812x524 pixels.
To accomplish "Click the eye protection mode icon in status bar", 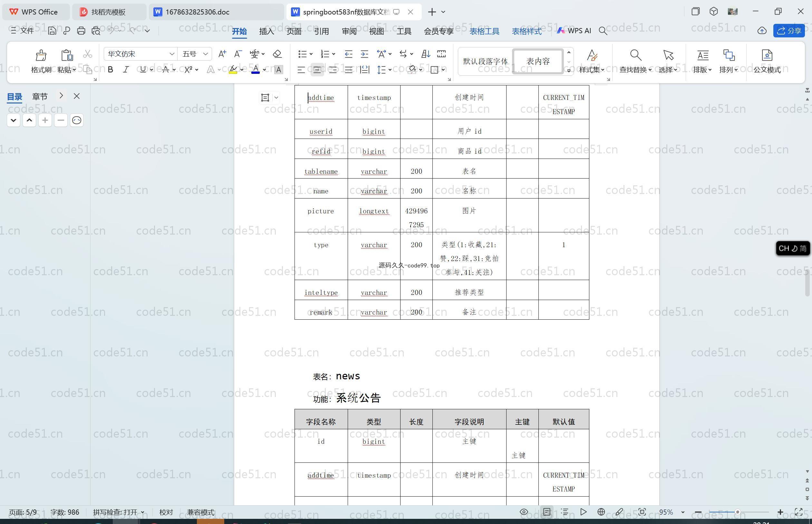I will 524,512.
